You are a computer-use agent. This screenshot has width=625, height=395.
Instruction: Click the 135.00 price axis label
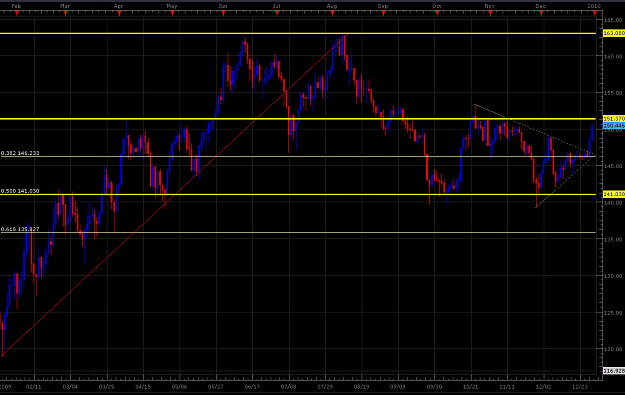click(x=613, y=239)
